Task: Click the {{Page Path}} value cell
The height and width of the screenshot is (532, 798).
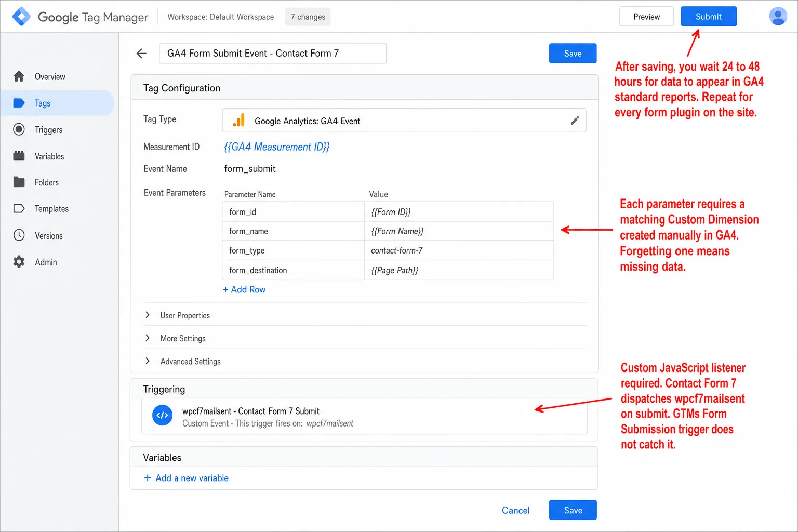Action: pos(459,270)
